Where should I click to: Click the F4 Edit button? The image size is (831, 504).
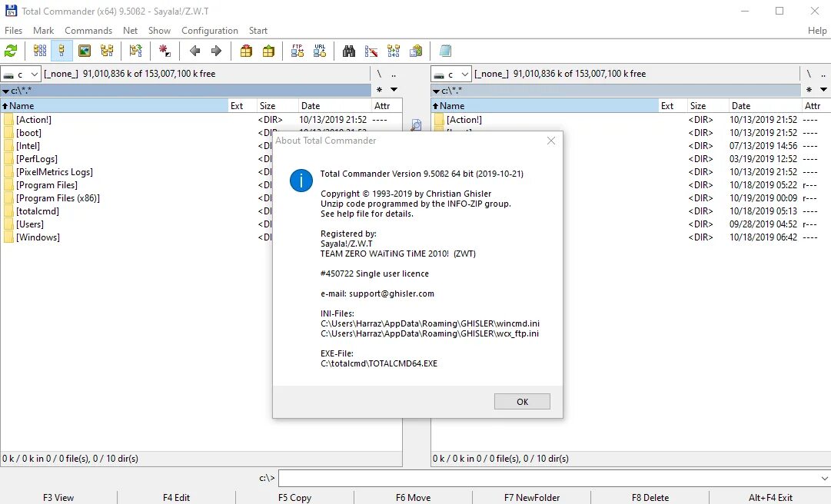point(177,498)
